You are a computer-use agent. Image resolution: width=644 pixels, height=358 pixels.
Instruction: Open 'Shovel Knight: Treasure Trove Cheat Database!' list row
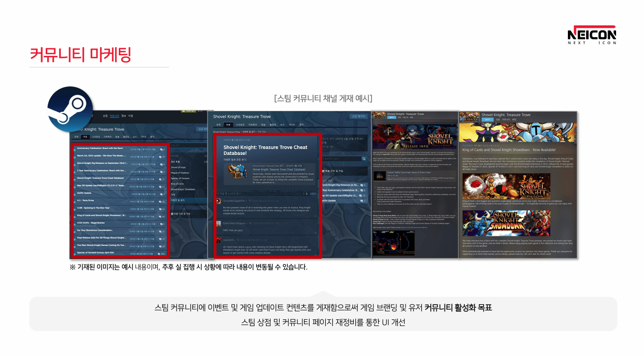click(120, 178)
